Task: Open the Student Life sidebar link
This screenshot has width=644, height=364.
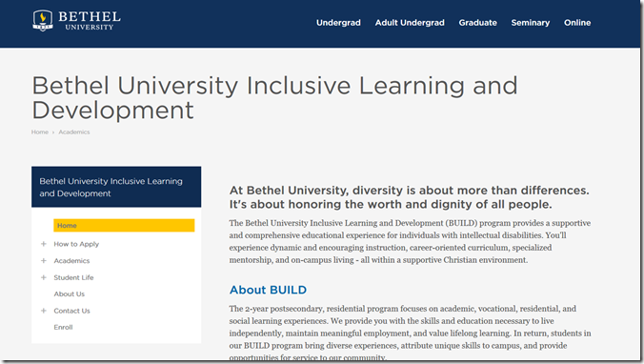Action: click(x=73, y=277)
